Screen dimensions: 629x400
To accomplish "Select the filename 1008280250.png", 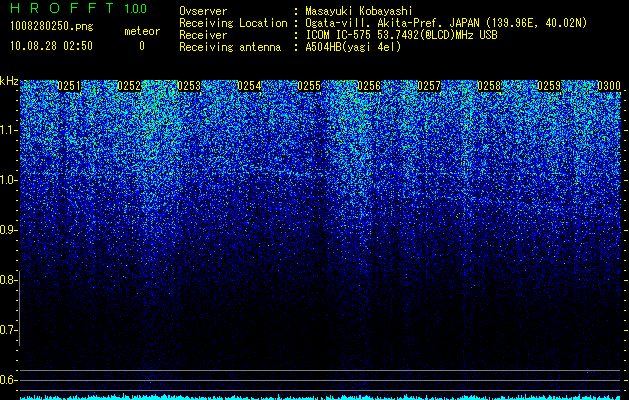I will tap(52, 26).
